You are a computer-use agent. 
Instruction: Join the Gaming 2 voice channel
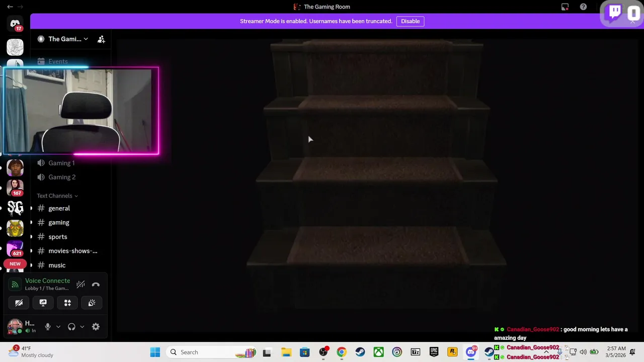(x=62, y=177)
